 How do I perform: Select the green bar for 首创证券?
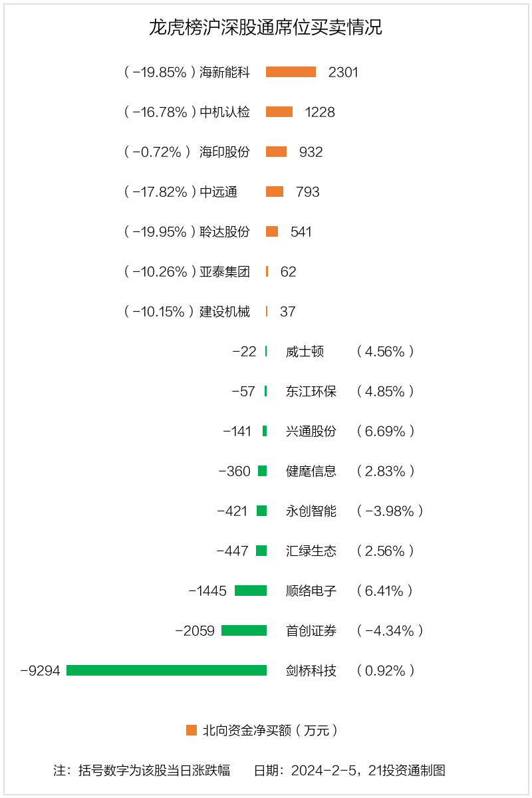244,630
